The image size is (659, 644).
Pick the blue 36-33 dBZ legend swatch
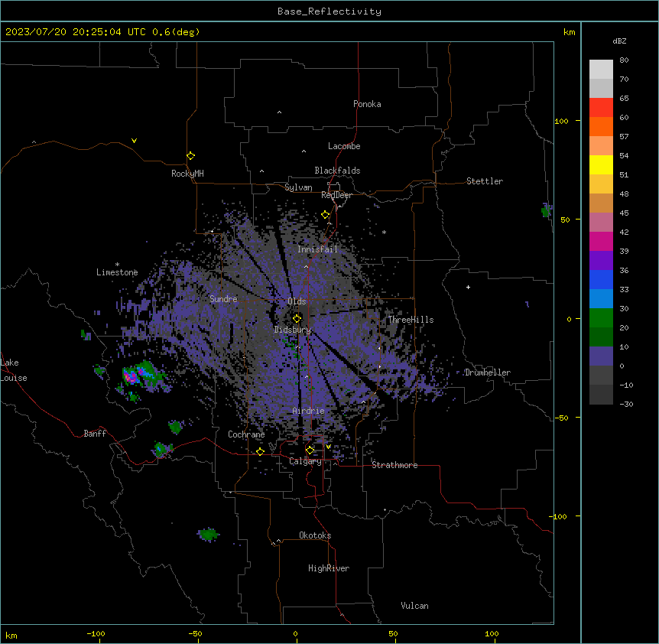(601, 279)
